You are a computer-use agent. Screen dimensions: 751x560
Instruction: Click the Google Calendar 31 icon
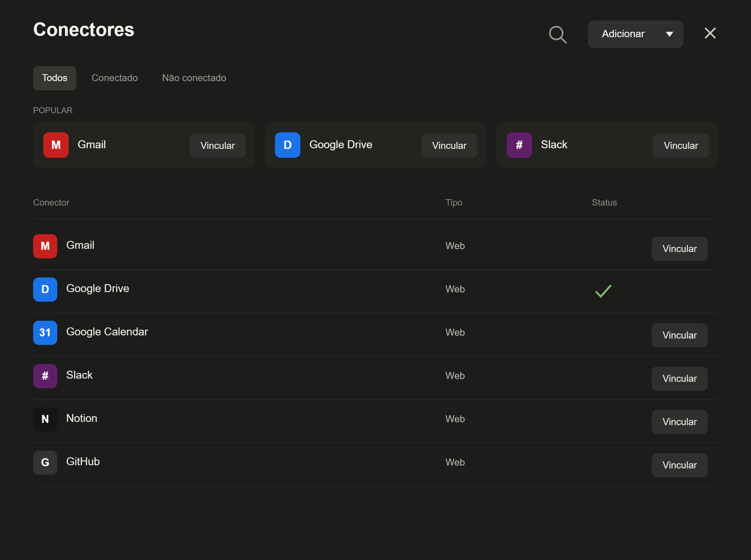click(x=45, y=333)
